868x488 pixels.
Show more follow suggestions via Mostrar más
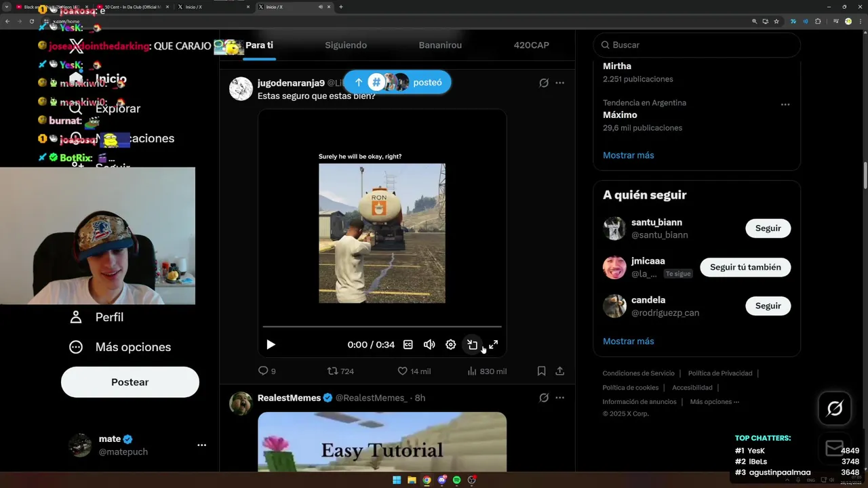pos(628,341)
